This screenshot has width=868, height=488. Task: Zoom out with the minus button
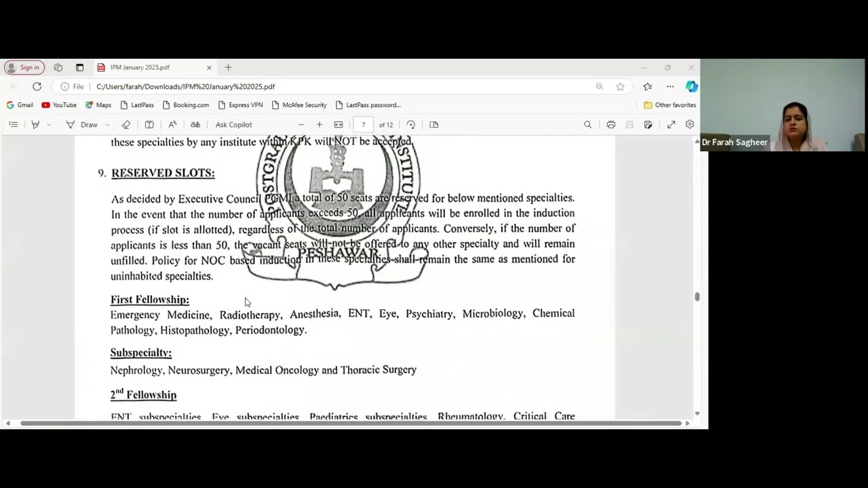click(301, 125)
